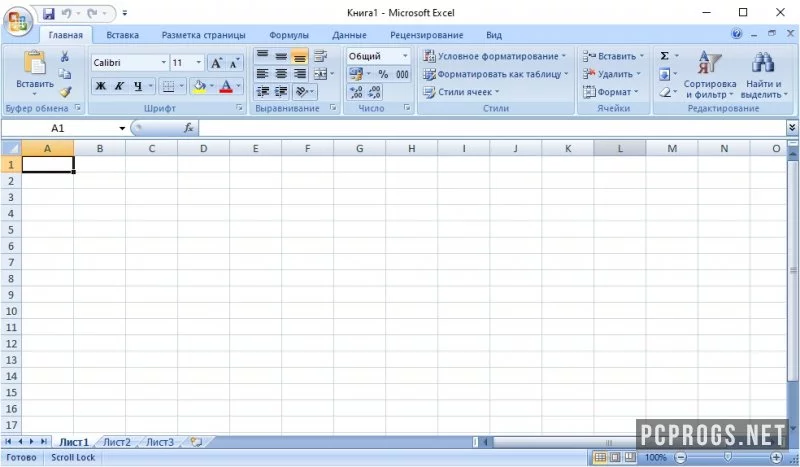Open the Calibri font name dropdown
The width and height of the screenshot is (800, 467).
164,62
